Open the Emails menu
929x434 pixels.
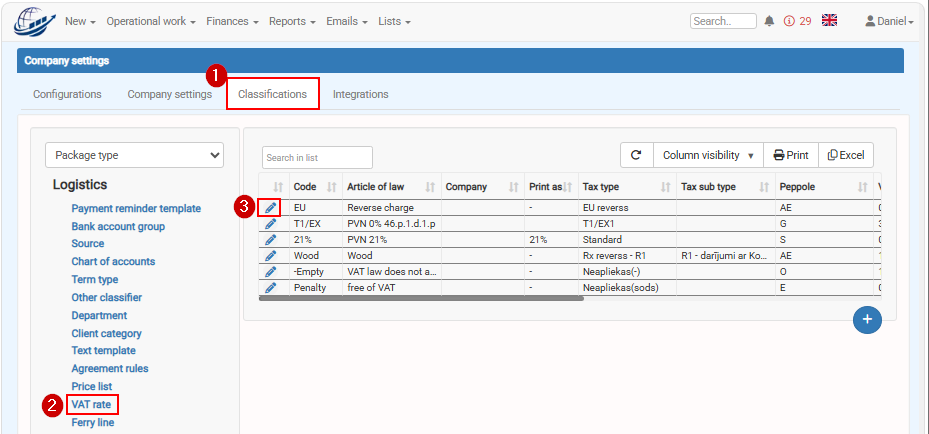point(347,21)
